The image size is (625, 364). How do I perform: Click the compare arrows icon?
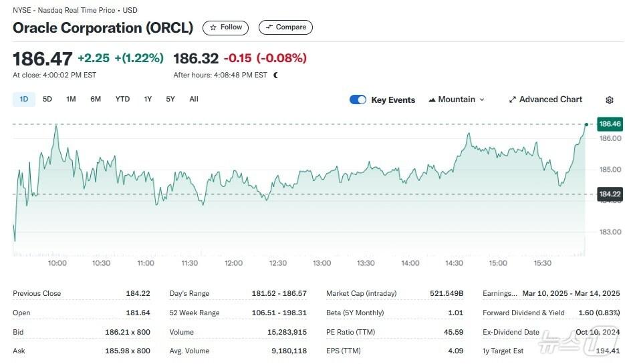[x=269, y=27]
